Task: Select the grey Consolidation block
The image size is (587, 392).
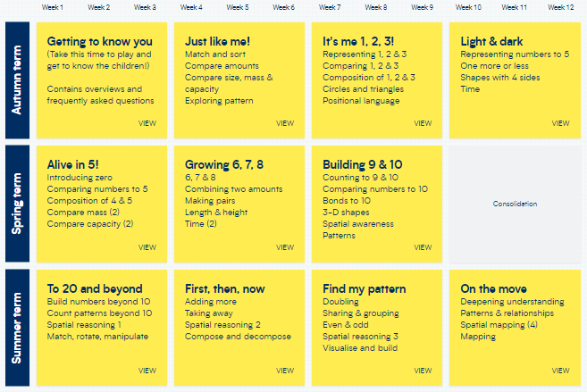Action: [516, 204]
